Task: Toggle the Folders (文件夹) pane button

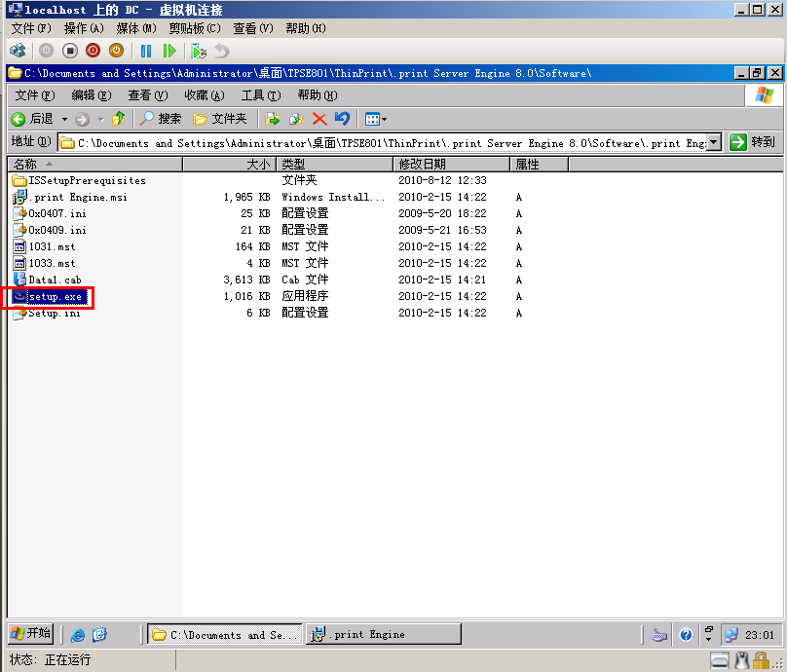Action: [x=220, y=119]
